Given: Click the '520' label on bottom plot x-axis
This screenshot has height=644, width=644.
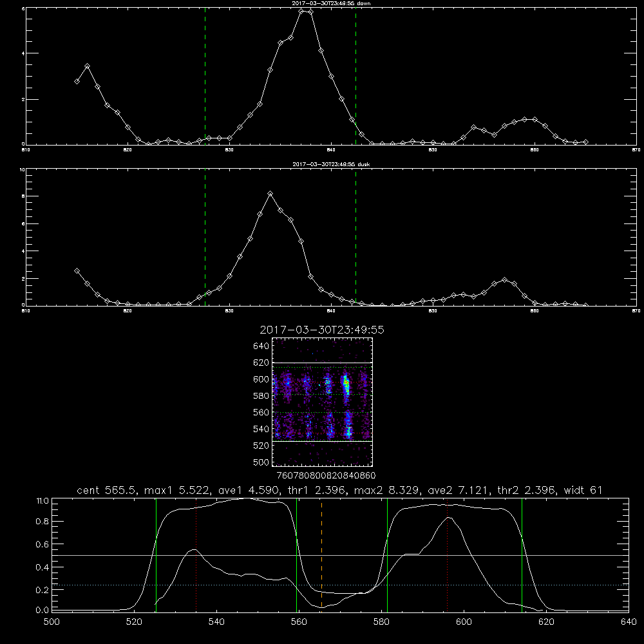Looking at the screenshot, I should click(134, 622).
